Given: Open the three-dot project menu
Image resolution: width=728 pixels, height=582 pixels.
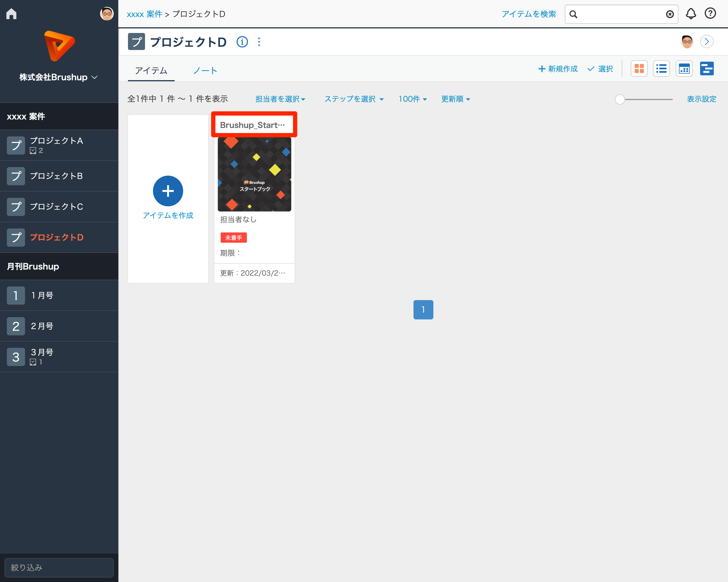Looking at the screenshot, I should pos(259,42).
